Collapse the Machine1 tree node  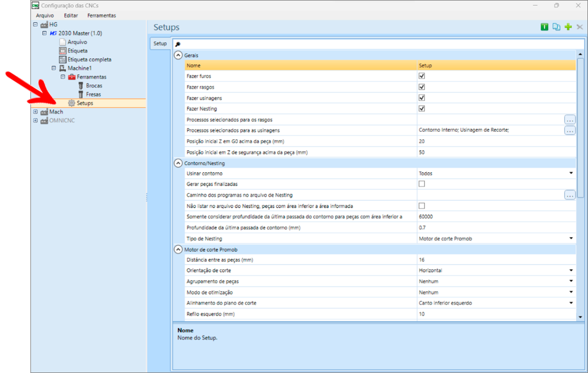coord(54,68)
